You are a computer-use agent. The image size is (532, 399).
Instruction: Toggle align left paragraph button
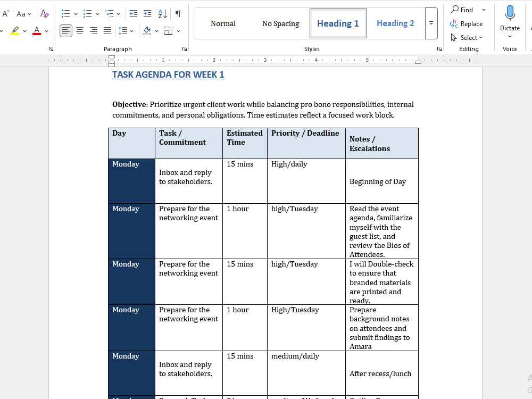[66, 31]
